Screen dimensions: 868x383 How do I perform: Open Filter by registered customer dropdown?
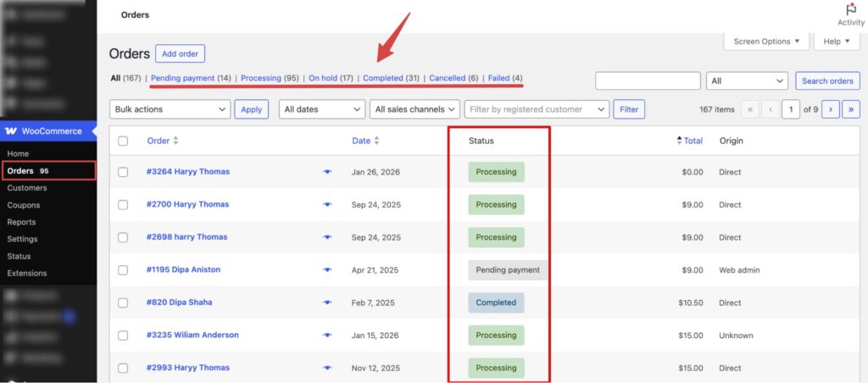click(537, 109)
